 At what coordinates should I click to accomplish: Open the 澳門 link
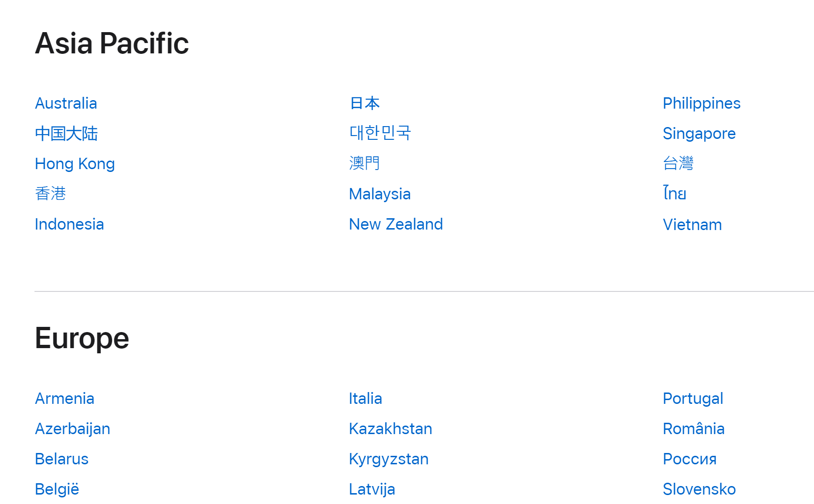[x=365, y=163]
